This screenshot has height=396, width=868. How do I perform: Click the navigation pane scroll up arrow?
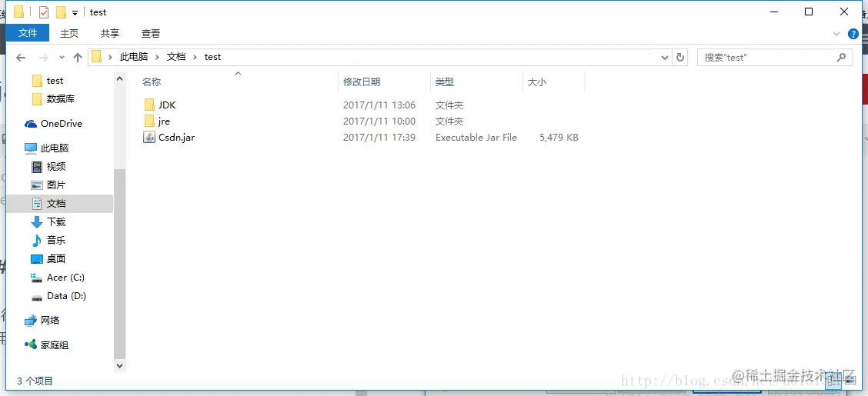(119, 79)
